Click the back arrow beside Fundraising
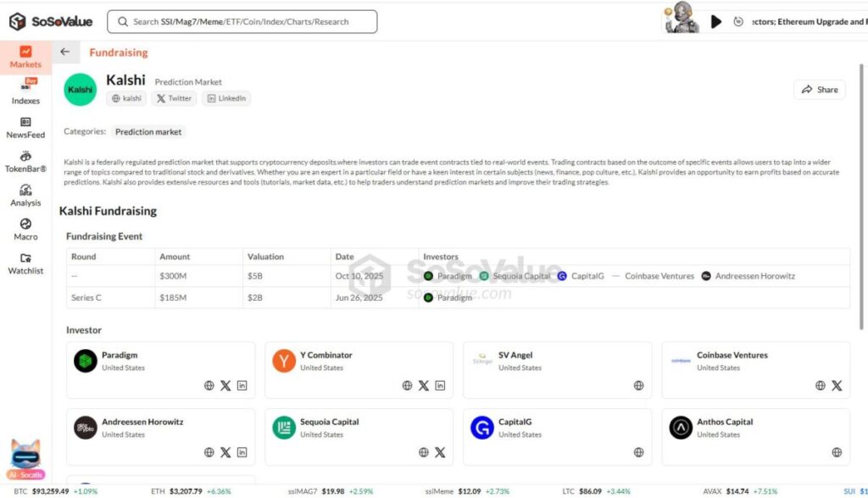Screen dimensions: 868x498 click(x=65, y=52)
